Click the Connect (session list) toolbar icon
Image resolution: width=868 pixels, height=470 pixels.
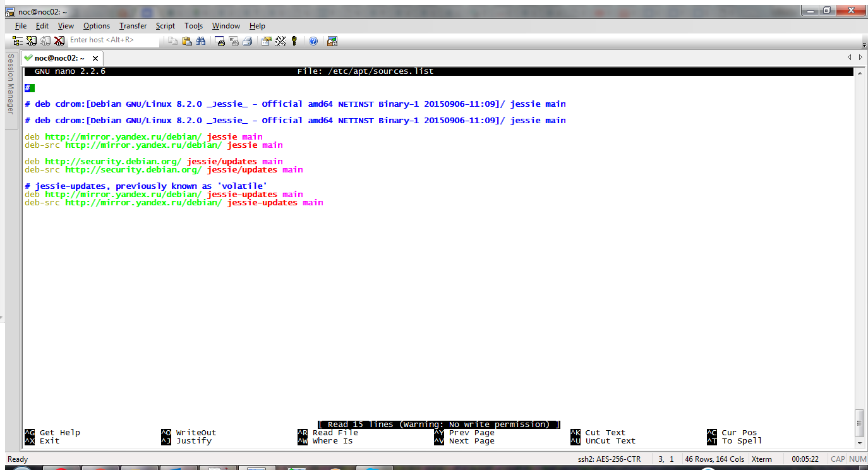pos(18,40)
